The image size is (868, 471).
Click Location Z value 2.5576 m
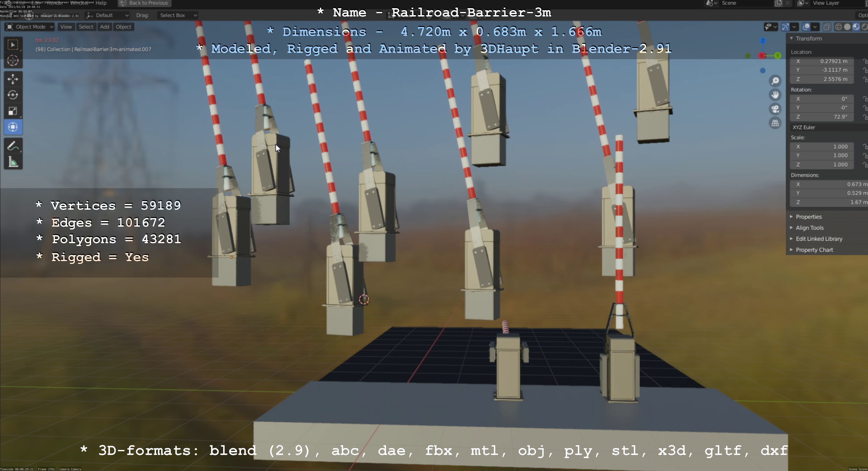(822, 79)
